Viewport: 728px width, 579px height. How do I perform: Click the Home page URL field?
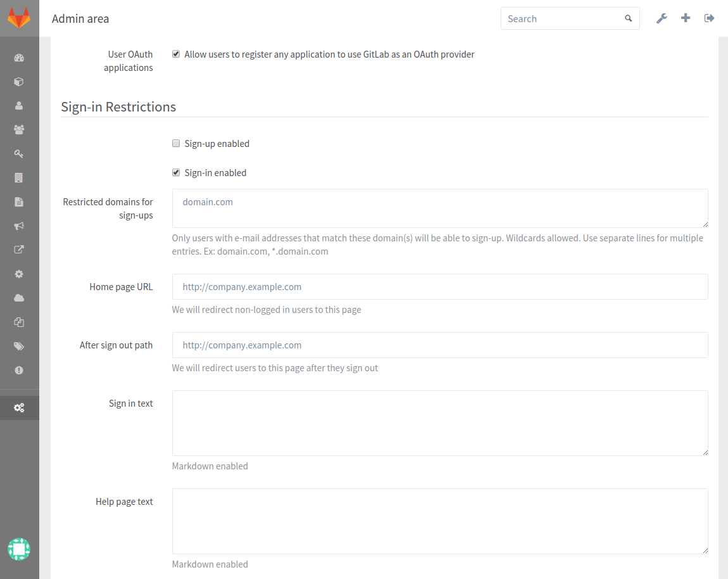(439, 286)
